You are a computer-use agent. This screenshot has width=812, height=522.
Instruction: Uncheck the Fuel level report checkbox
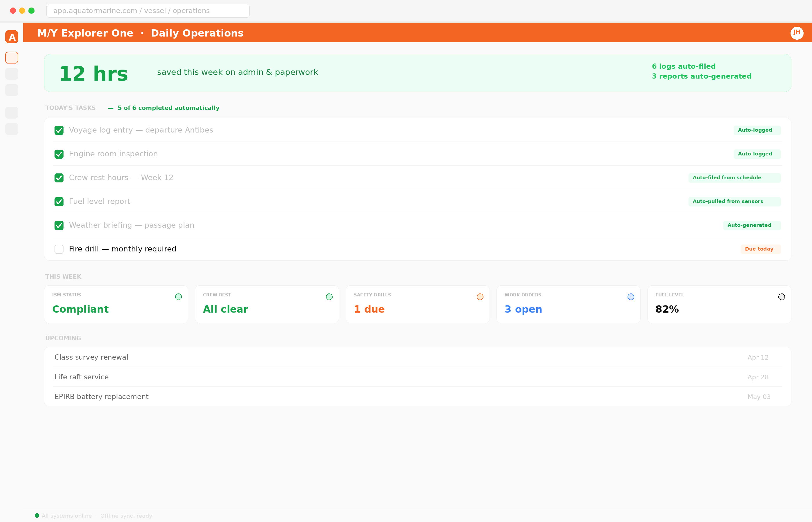tap(59, 202)
